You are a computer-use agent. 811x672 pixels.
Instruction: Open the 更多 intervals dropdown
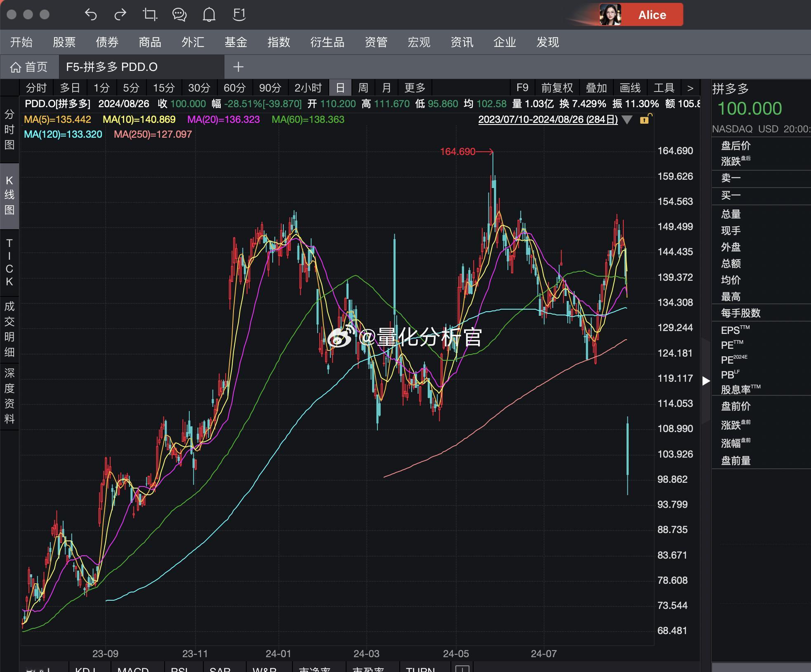[x=415, y=88]
